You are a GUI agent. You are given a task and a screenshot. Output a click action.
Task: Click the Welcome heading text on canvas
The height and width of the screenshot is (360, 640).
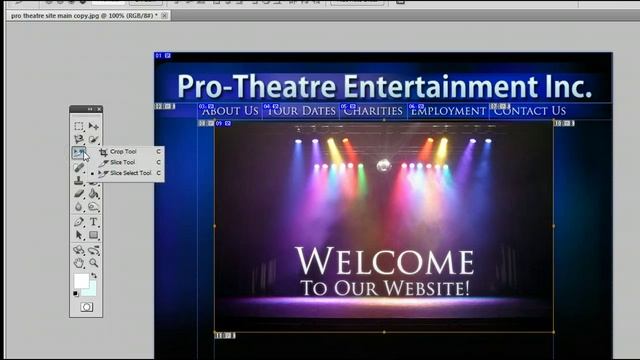(384, 261)
